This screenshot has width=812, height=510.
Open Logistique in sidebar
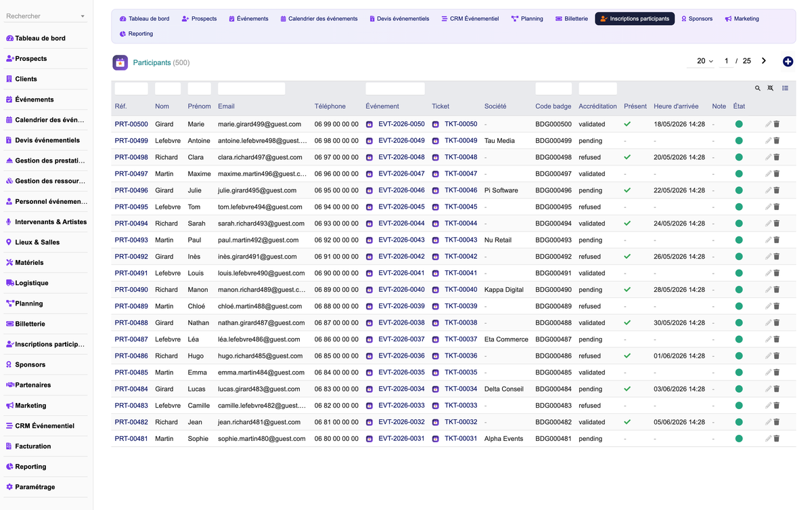(47, 283)
